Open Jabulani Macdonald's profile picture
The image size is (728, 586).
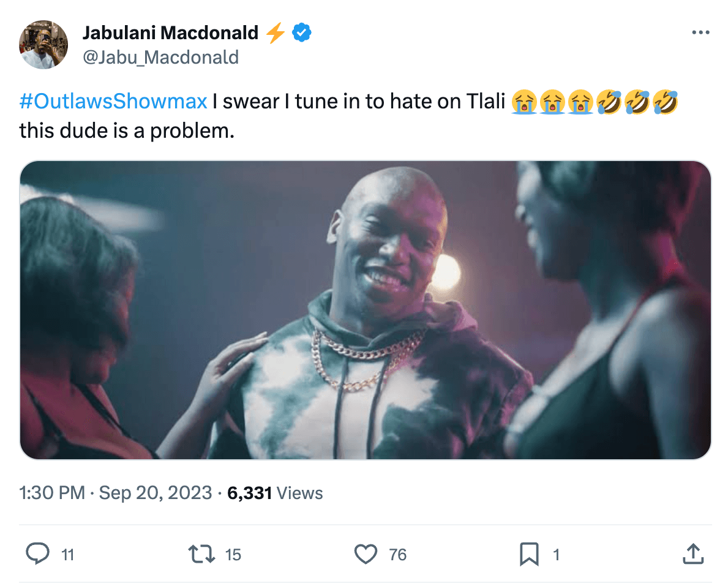click(x=43, y=45)
